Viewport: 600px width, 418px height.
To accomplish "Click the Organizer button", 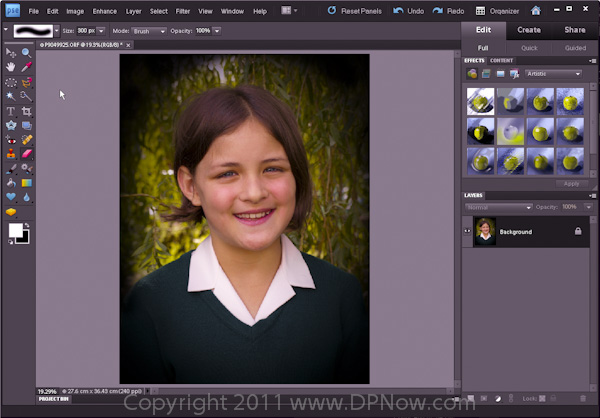I will click(x=493, y=11).
